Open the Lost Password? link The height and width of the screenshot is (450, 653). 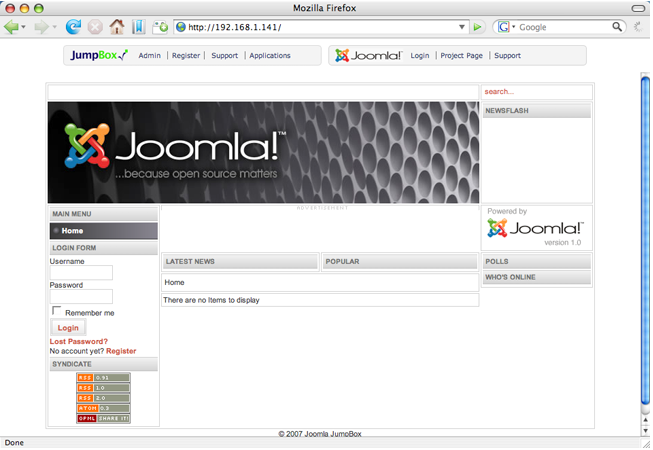pyautogui.click(x=79, y=341)
